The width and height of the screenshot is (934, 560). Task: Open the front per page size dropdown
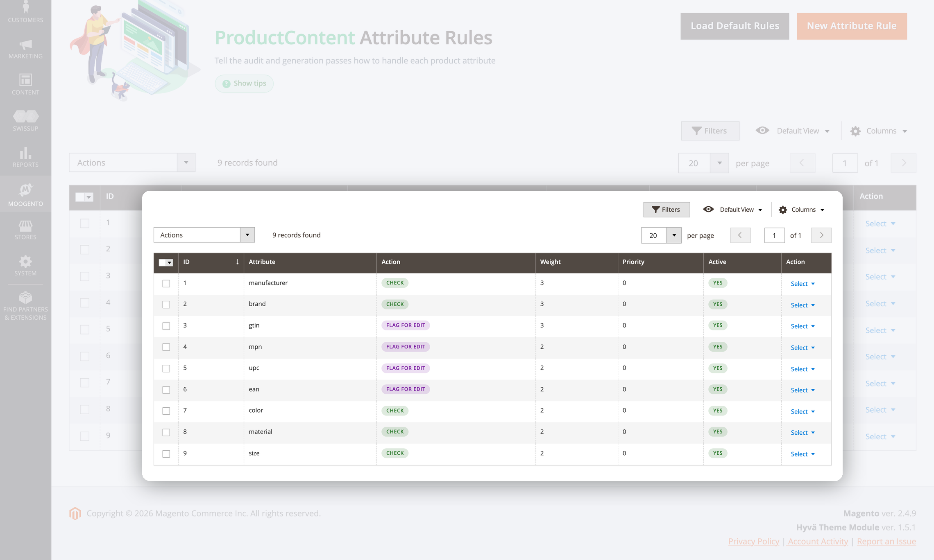click(674, 235)
